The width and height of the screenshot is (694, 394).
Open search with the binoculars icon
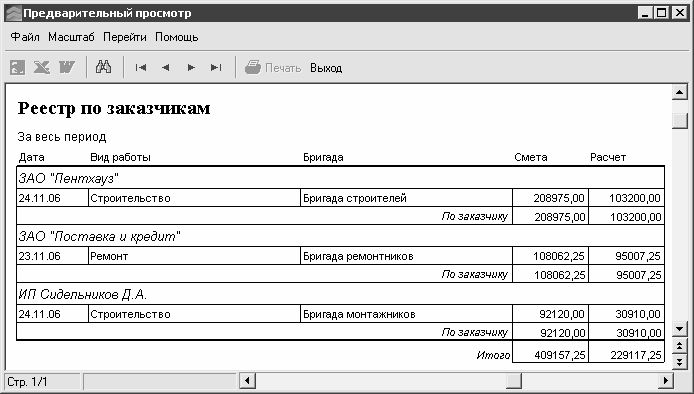click(104, 67)
